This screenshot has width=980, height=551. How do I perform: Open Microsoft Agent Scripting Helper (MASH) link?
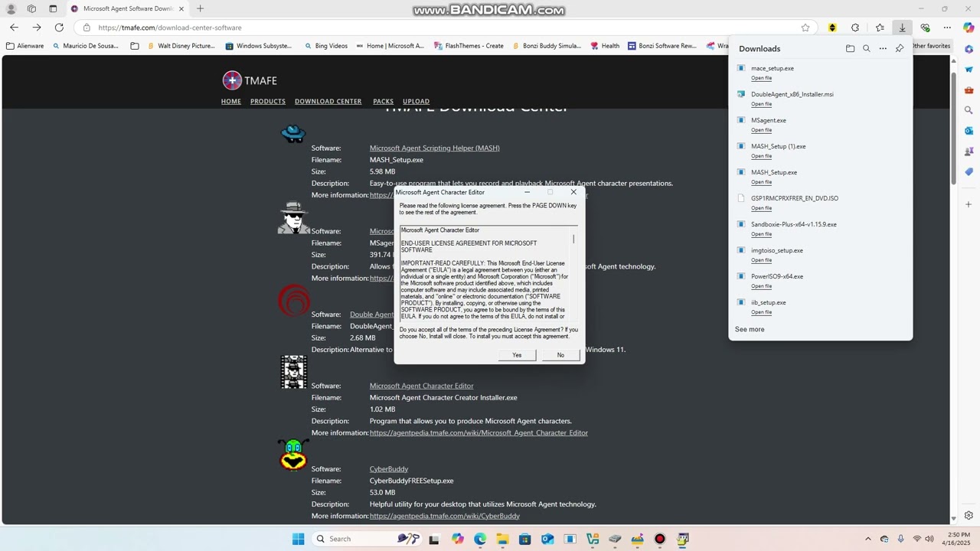pos(435,148)
